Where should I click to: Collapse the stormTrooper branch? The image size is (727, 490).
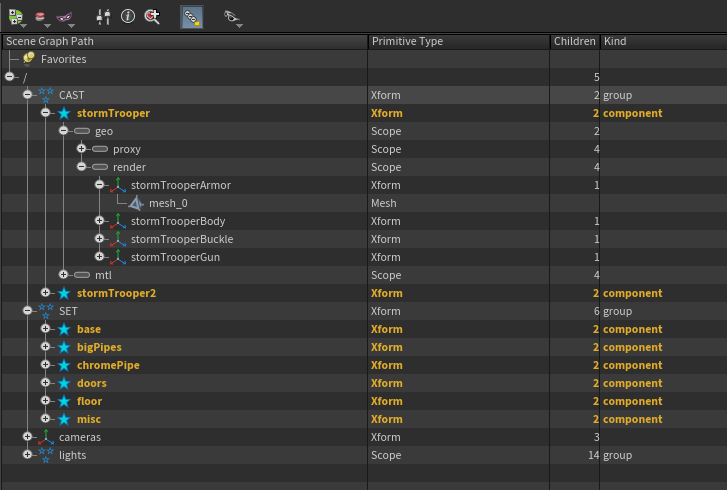click(45, 113)
